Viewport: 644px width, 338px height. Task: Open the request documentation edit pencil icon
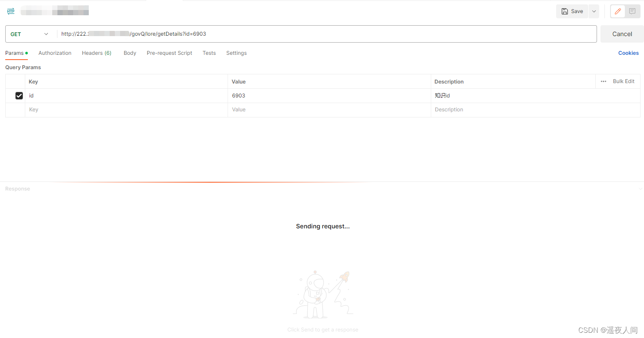coord(617,11)
